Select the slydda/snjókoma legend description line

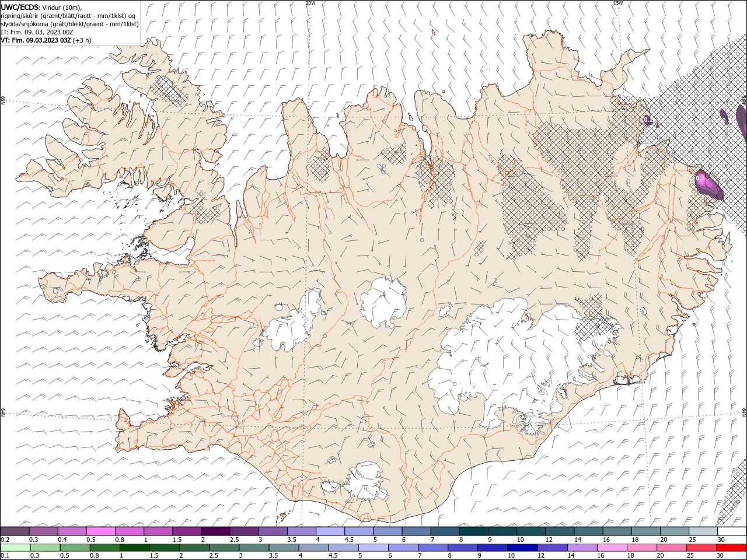click(x=69, y=24)
